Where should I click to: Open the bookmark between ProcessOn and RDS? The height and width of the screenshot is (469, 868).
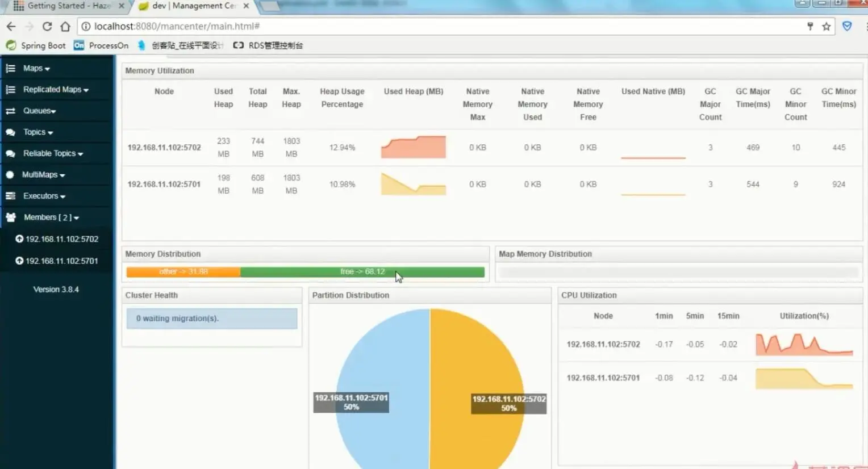(x=181, y=45)
